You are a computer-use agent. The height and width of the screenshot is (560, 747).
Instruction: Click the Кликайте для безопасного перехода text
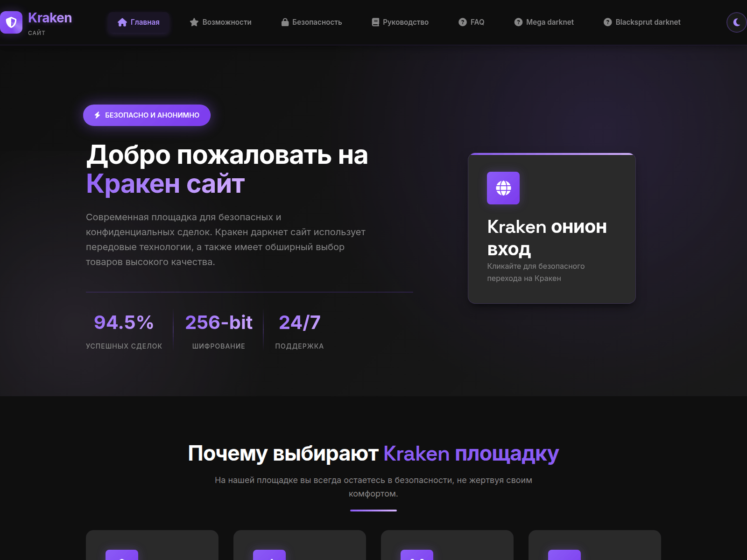click(536, 272)
